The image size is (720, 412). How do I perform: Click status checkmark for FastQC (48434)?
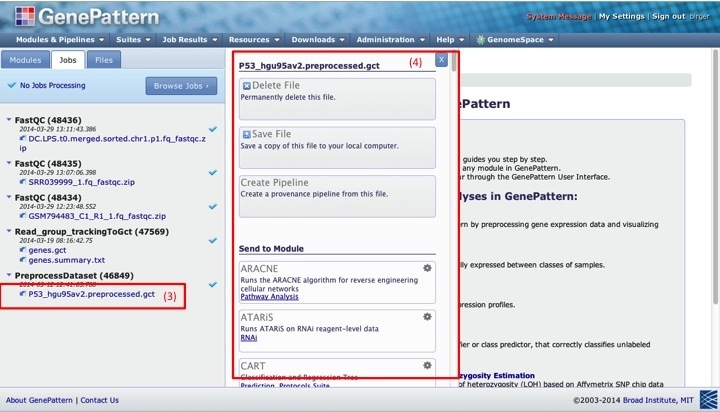[213, 206]
